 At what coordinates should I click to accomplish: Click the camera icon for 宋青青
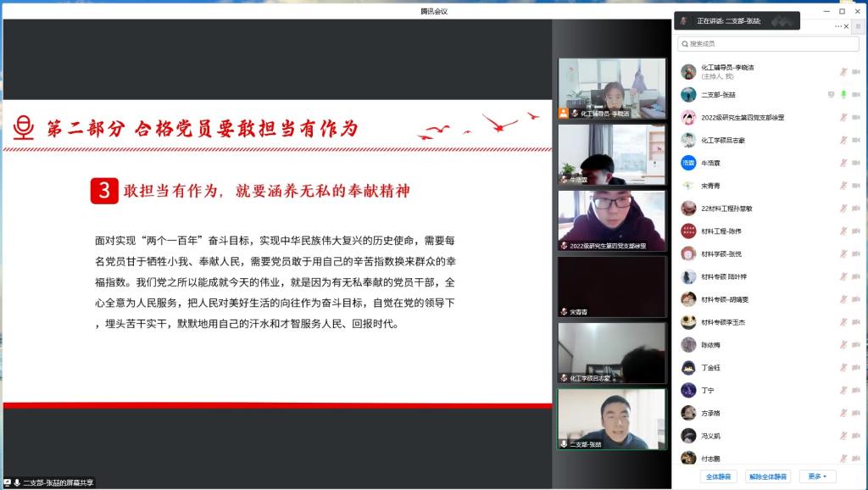pos(855,186)
